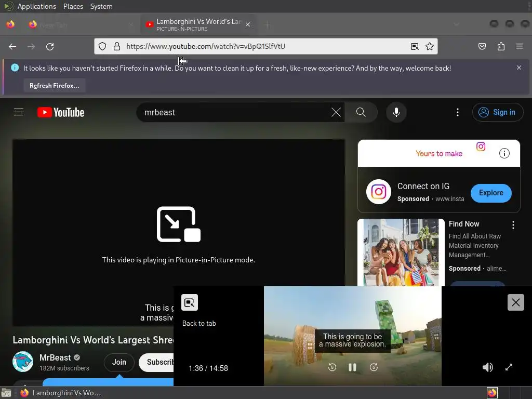
Task: Seek forward 5 seconds in PiP player
Action: [374, 367]
